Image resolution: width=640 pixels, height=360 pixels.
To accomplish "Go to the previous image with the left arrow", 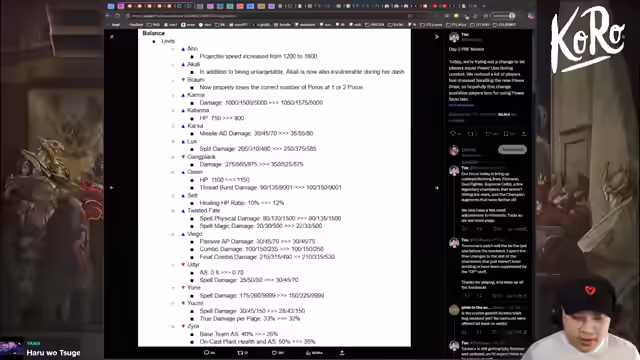I will tap(112, 188).
